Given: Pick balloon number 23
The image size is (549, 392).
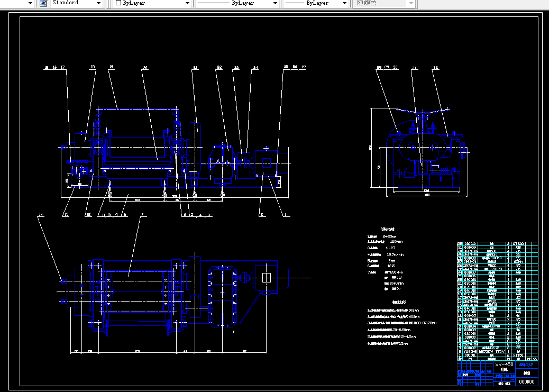Looking at the screenshot, I should pos(237,68).
